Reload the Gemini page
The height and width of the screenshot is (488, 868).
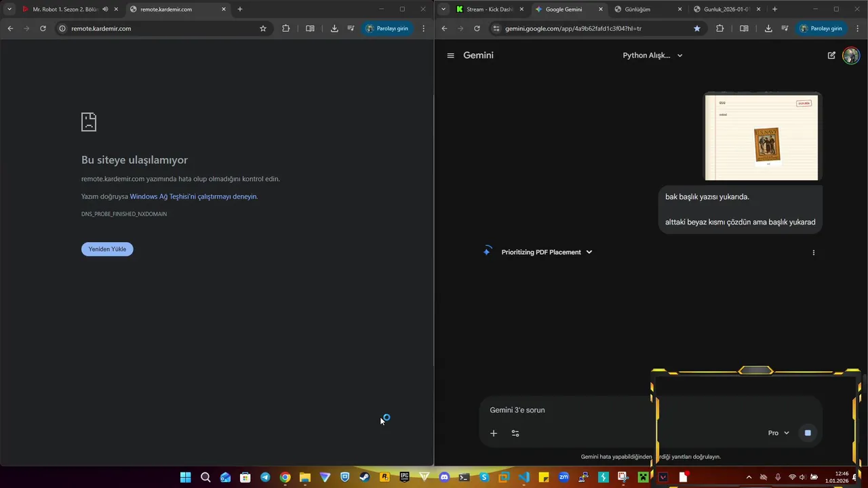(x=477, y=28)
